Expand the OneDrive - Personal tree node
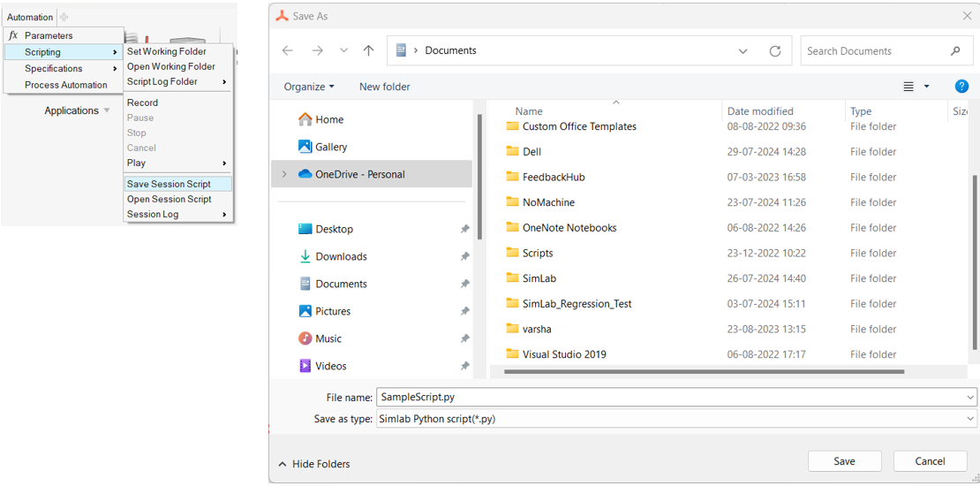Viewport: 980px width, 486px height. (284, 175)
